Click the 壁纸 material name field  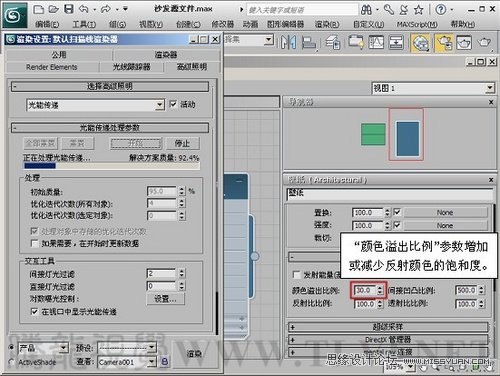(x=389, y=194)
